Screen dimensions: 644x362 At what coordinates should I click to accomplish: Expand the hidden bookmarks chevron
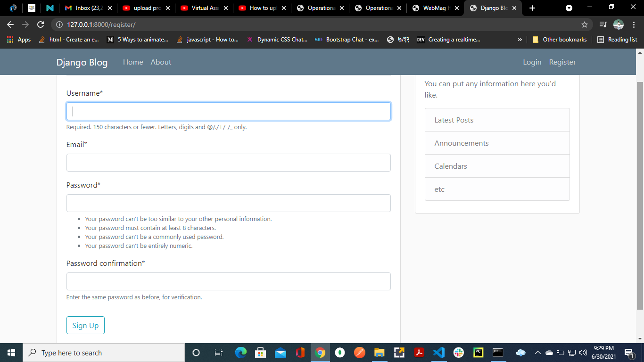(x=520, y=40)
